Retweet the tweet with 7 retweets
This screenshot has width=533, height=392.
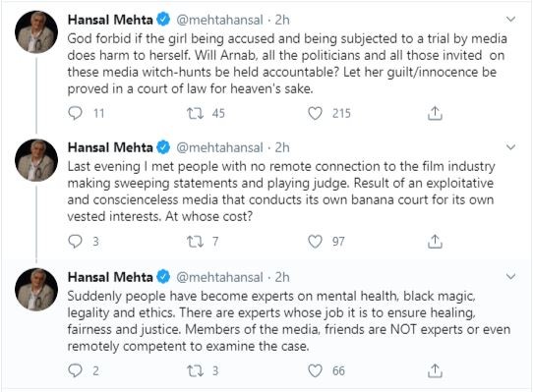click(196, 241)
